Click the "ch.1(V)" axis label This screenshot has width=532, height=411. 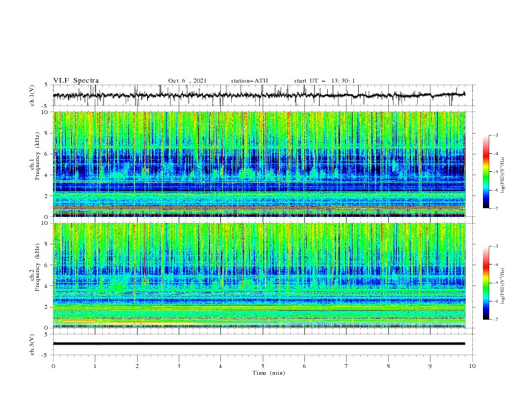tap(32, 95)
